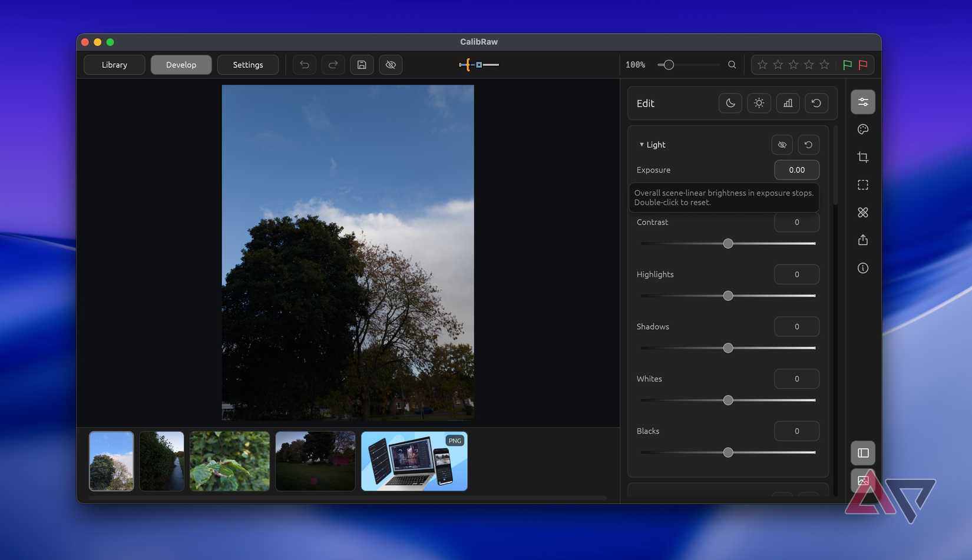This screenshot has width=972, height=560.
Task: Click the Shadows slider handle
Action: (x=728, y=348)
